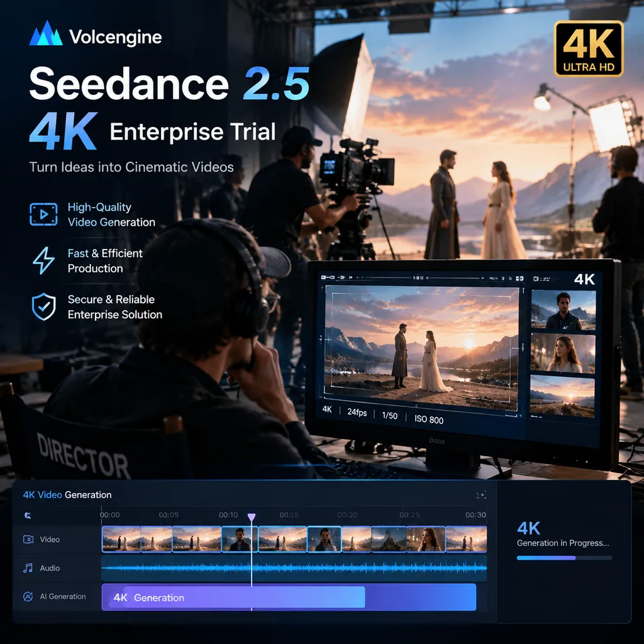Click the white 4K label on the monitor
Image resolution: width=644 pixels, height=644 pixels.
coord(584,279)
